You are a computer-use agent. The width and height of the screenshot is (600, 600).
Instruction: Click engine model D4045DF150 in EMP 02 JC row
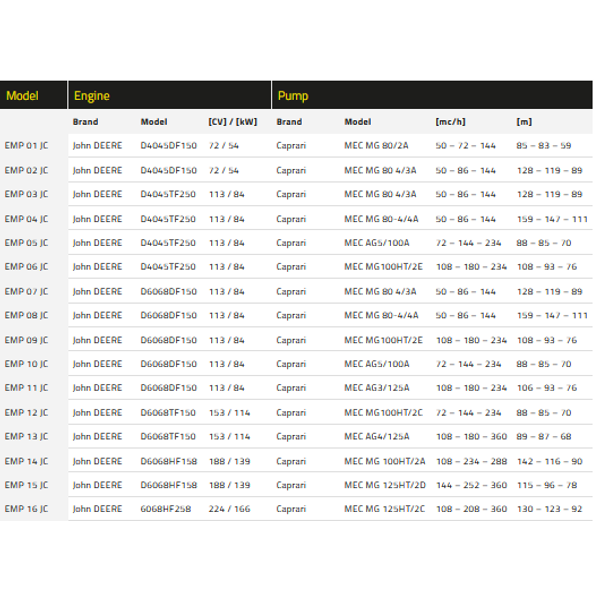[168, 170]
